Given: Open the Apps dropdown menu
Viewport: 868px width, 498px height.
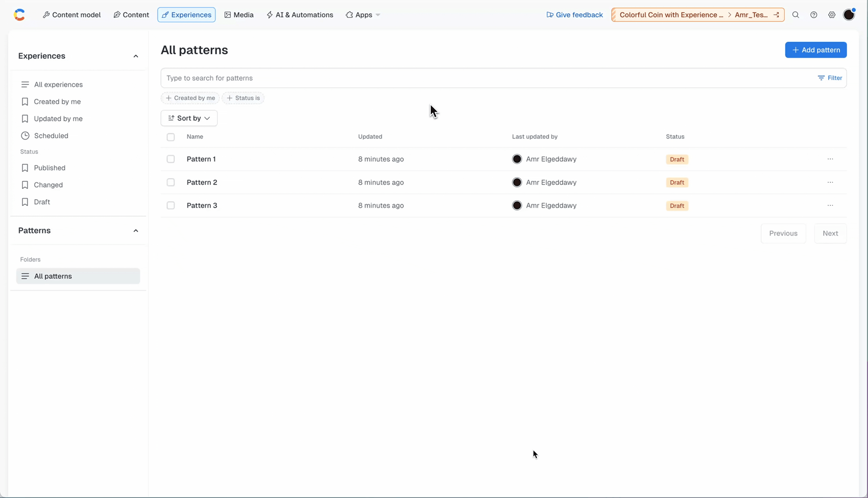Looking at the screenshot, I should click(x=363, y=15).
